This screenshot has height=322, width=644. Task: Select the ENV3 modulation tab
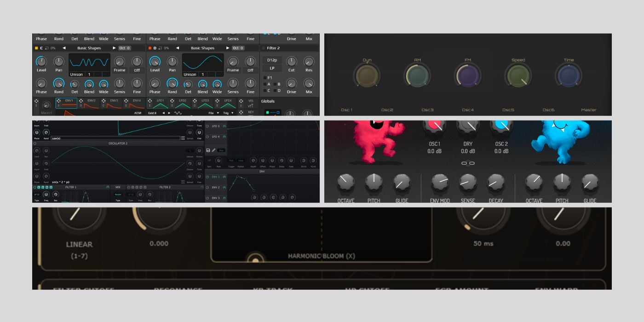(111, 103)
